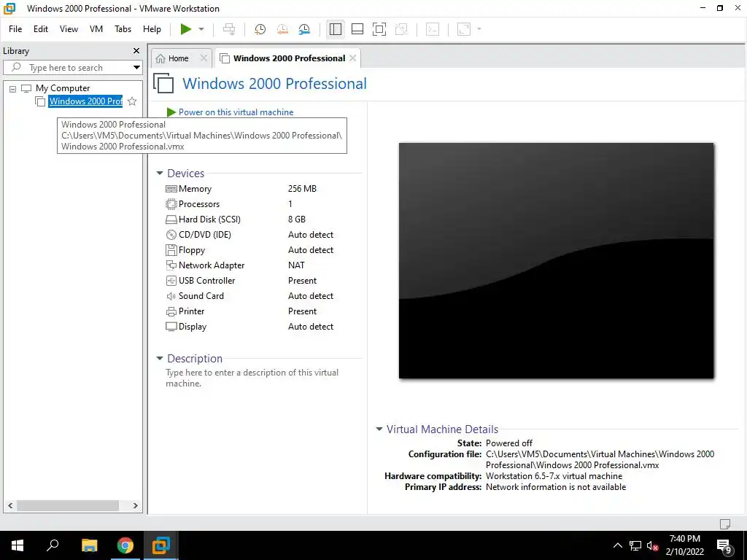
Task: Open the snapshot manager icon
Action: [x=304, y=29]
